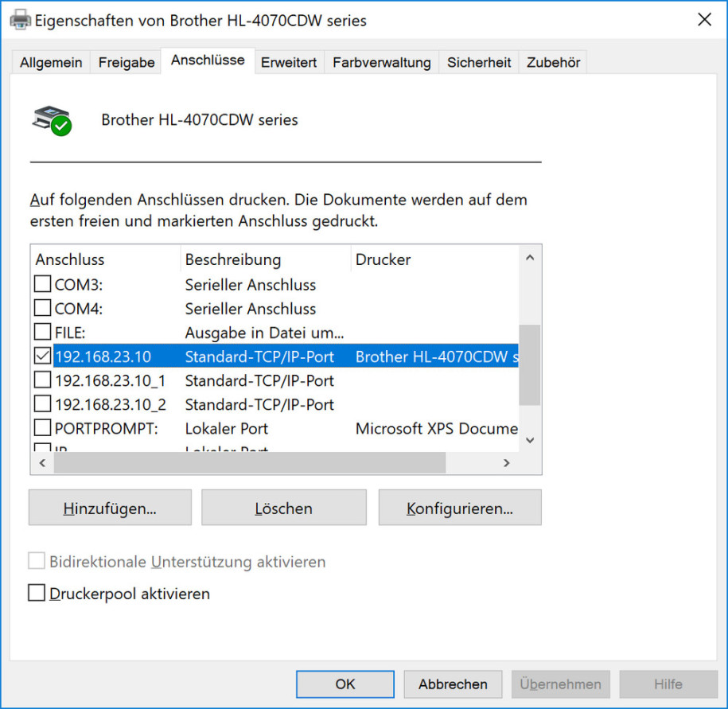
Task: Click the vertical scrollbar thumb of port list
Action: point(530,365)
